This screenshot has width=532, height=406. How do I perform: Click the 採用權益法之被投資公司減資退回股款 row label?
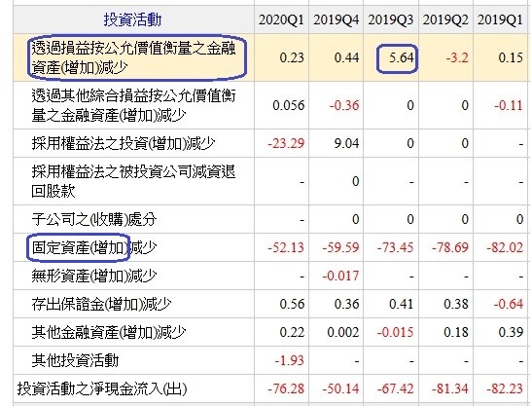(133, 181)
